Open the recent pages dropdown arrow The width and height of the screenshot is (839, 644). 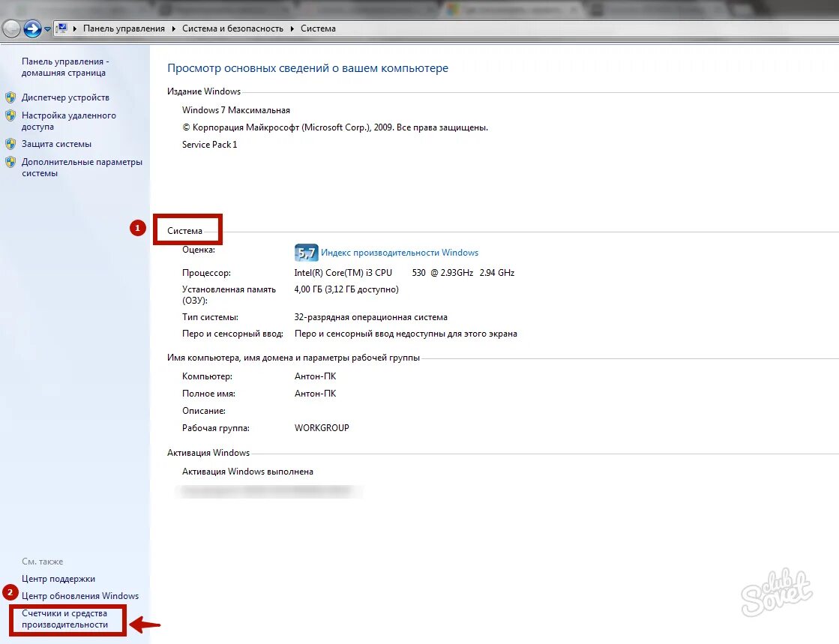click(47, 29)
